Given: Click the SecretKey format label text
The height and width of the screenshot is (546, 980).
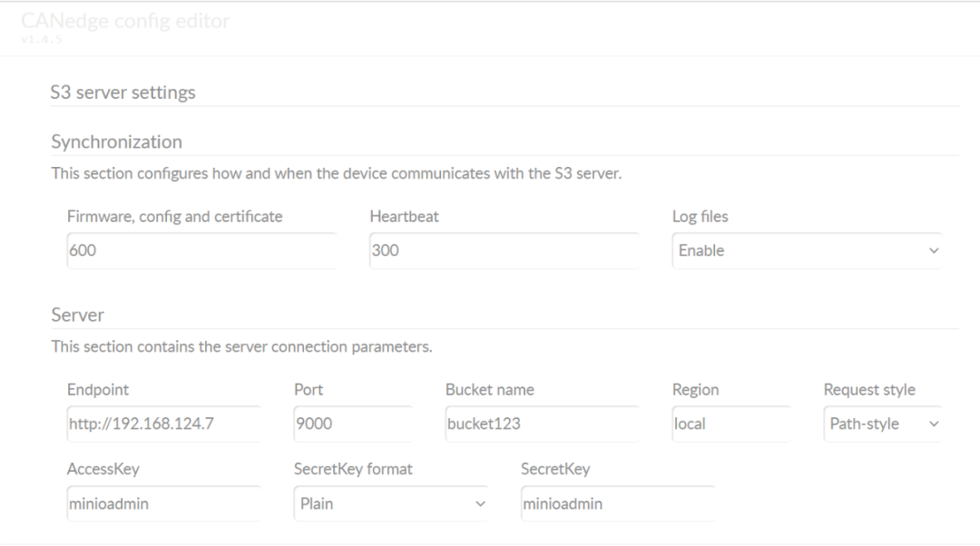Looking at the screenshot, I should point(353,469).
